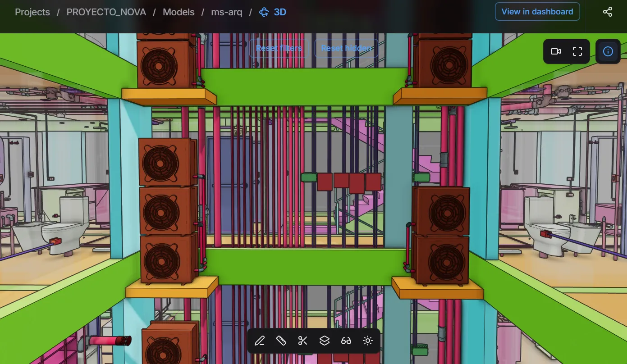Click the 3D cube icon in breadcrumb
The height and width of the screenshot is (364, 627).
coord(264,12)
